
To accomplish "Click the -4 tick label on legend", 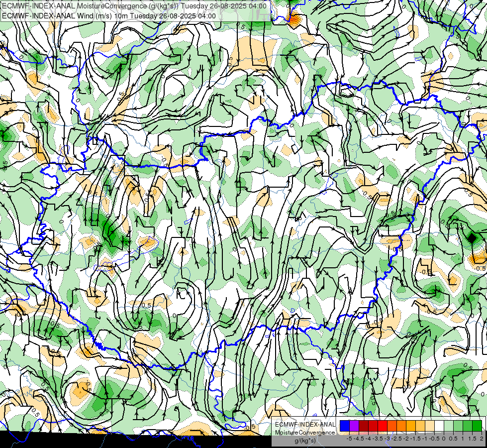I will point(368,439).
